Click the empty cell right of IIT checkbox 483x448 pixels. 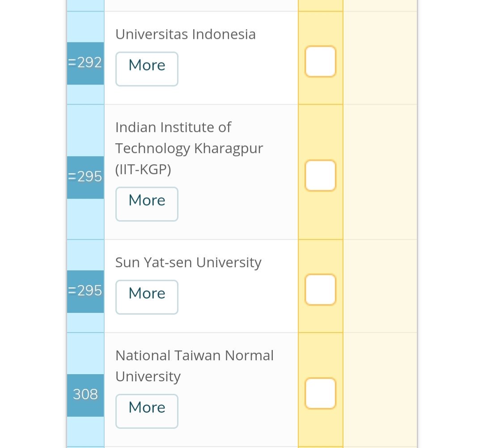pyautogui.click(x=380, y=172)
